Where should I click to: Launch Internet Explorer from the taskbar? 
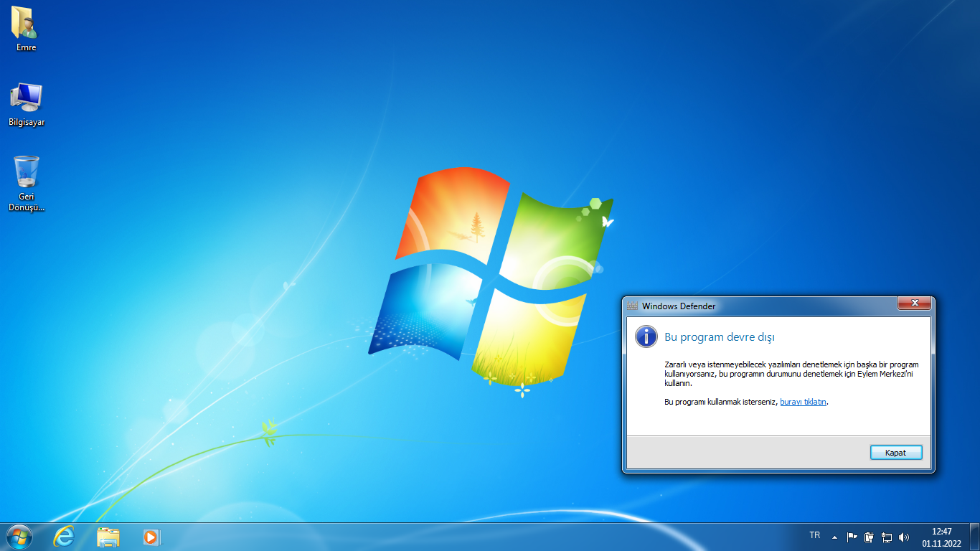[64, 537]
